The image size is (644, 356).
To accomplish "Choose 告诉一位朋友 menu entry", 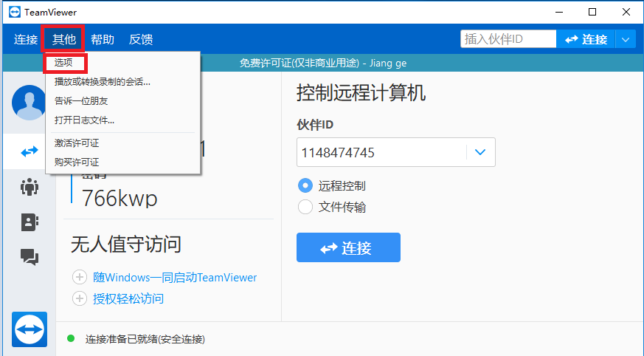I will (x=81, y=100).
